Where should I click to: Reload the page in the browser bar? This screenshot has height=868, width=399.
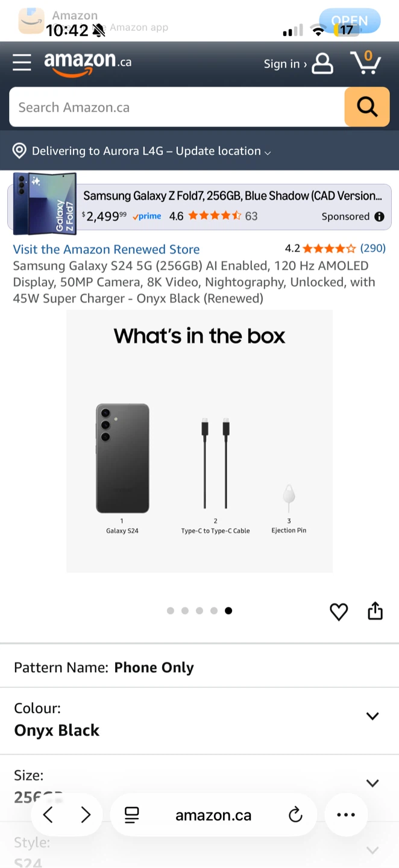[295, 816]
